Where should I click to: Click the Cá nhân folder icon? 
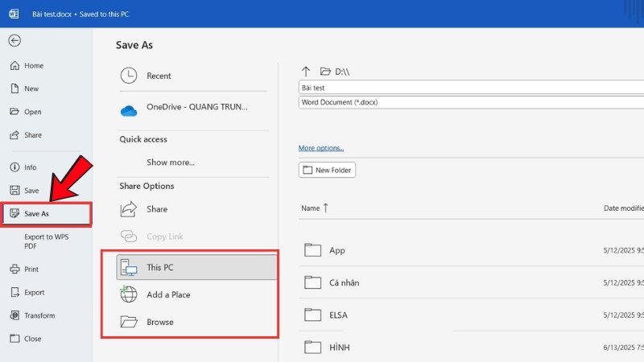tap(312, 282)
